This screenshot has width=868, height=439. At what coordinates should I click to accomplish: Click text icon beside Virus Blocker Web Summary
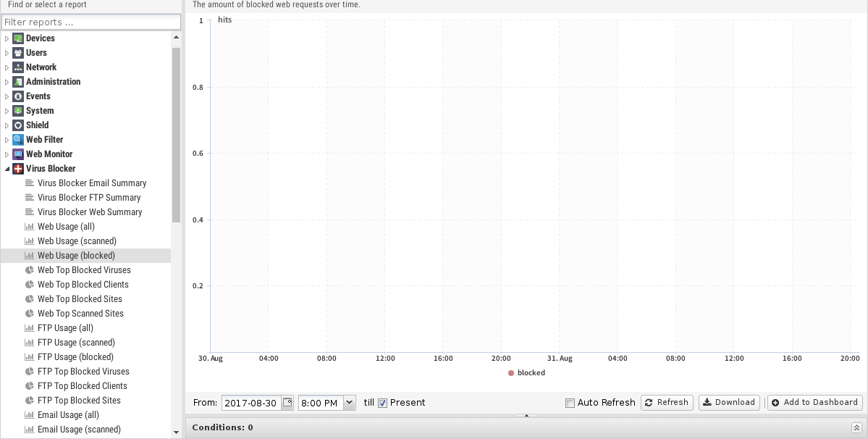pyautogui.click(x=30, y=212)
